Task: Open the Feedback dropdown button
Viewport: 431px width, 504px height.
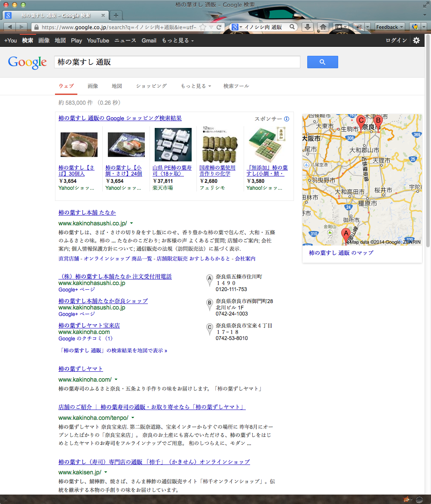Action: (389, 27)
